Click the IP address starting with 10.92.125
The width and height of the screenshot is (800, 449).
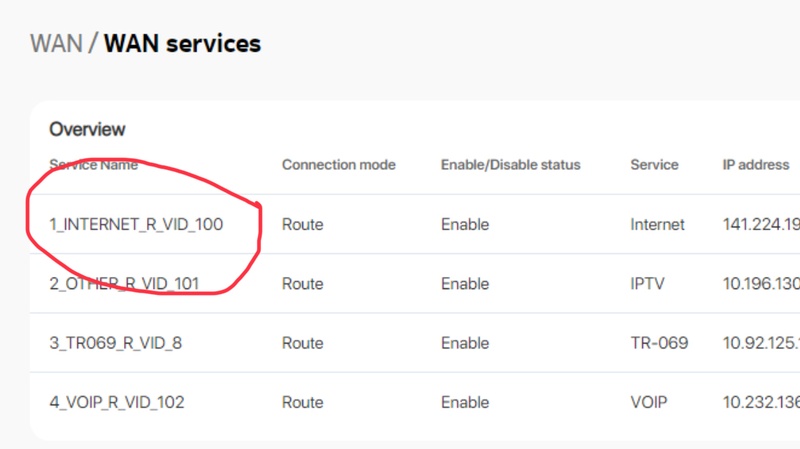[760, 343]
